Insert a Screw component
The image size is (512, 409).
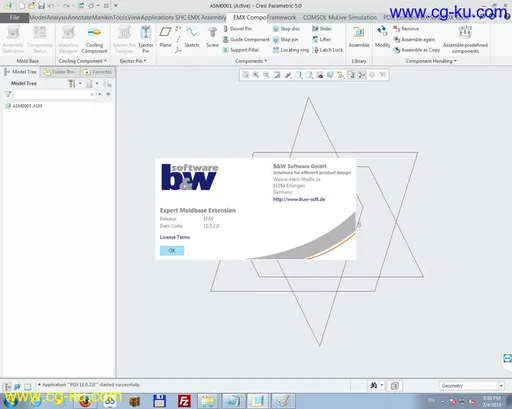point(212,37)
